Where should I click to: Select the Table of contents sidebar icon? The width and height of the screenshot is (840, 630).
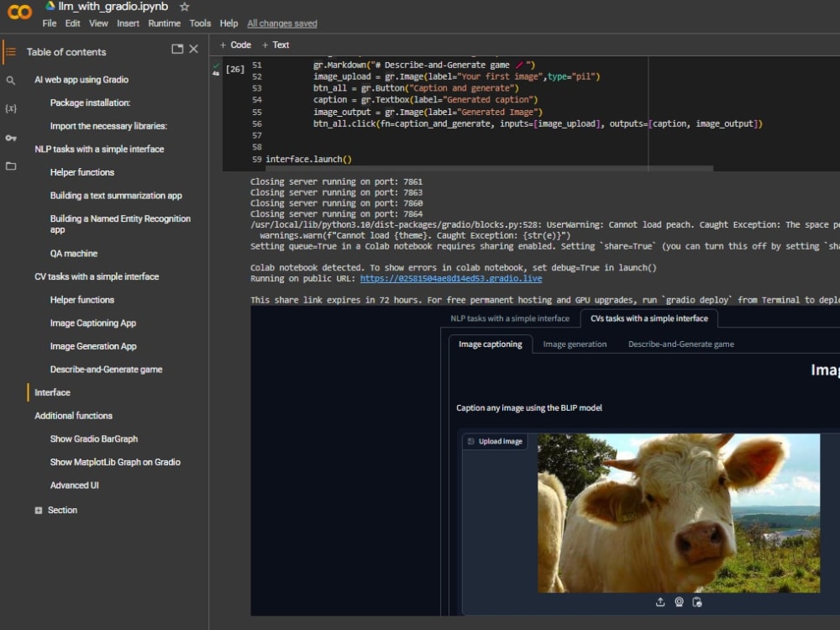11,52
